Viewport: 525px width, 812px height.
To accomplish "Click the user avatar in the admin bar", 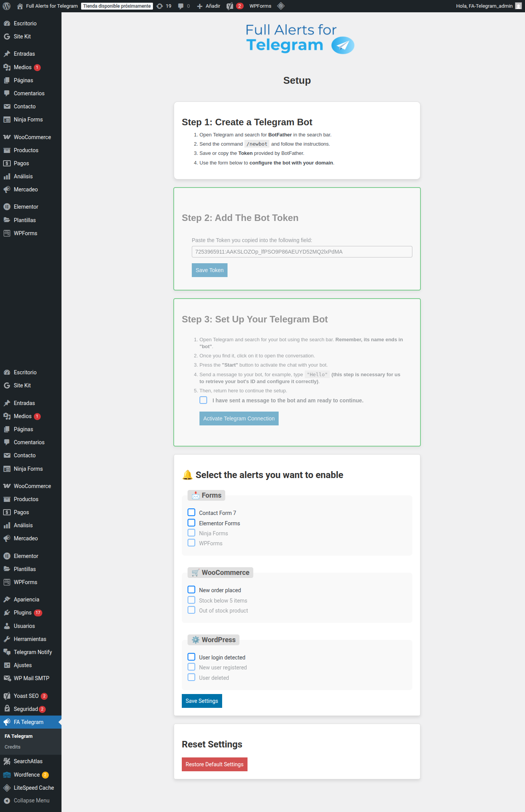I will point(518,6).
